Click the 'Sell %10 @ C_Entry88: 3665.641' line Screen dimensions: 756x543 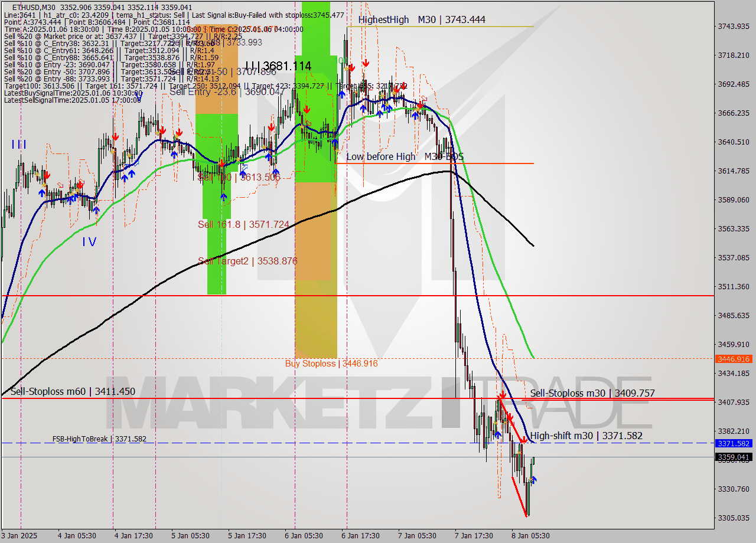pyautogui.click(x=111, y=57)
